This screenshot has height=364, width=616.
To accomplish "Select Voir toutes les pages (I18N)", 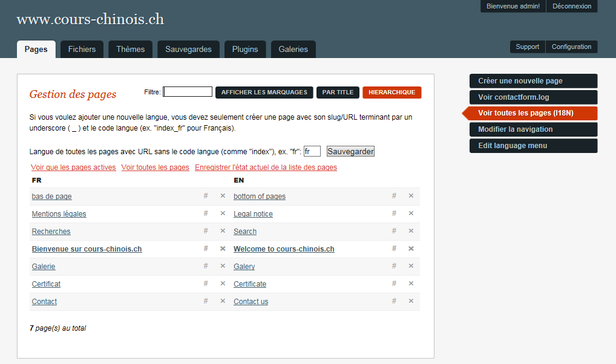I will pyautogui.click(x=530, y=113).
